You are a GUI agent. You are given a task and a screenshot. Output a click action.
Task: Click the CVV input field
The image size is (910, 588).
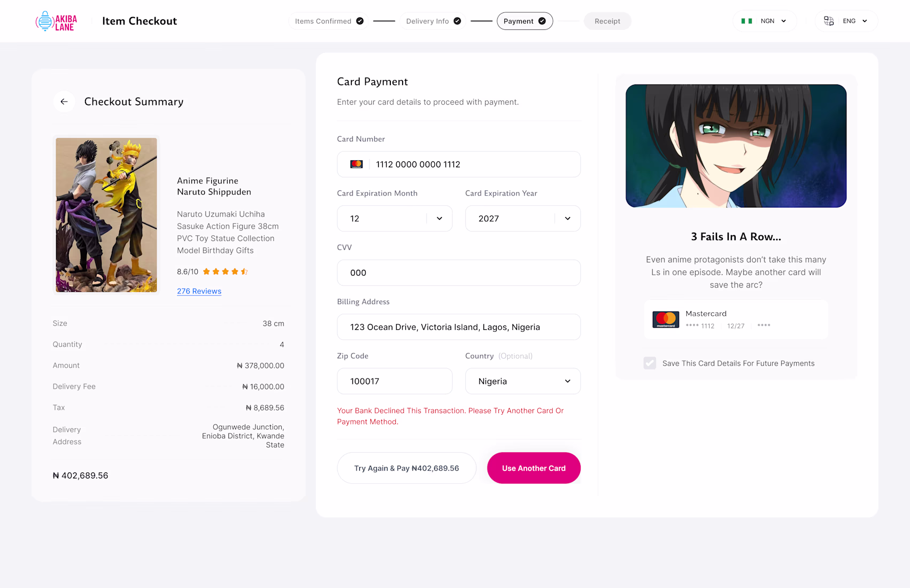459,273
